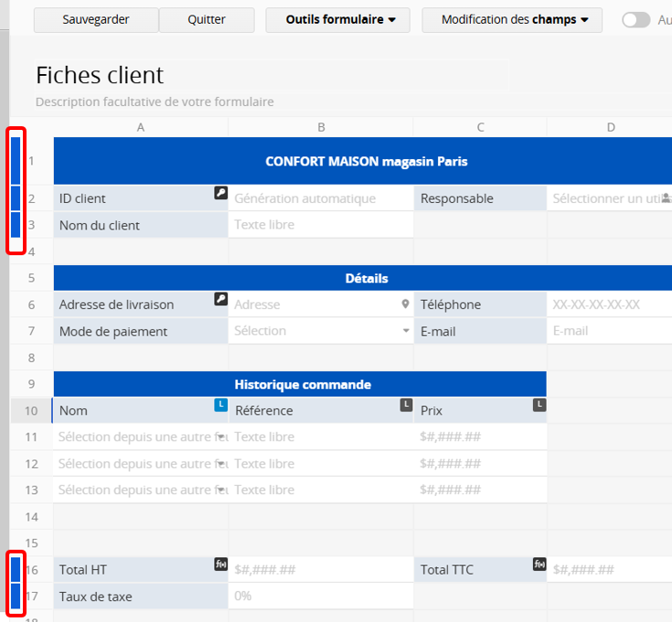
Task: Click the blue L badge on Nom
Action: (220, 404)
